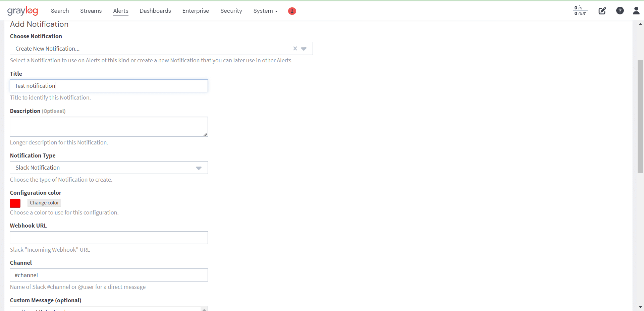The width and height of the screenshot is (644, 311).
Task: Open the Dashboards menu item
Action: coord(155,11)
